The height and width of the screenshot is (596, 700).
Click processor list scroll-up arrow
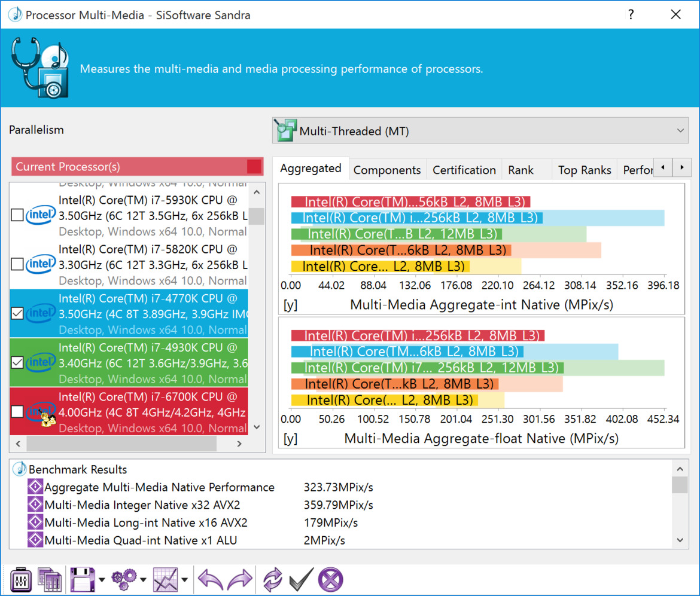pos(257,192)
